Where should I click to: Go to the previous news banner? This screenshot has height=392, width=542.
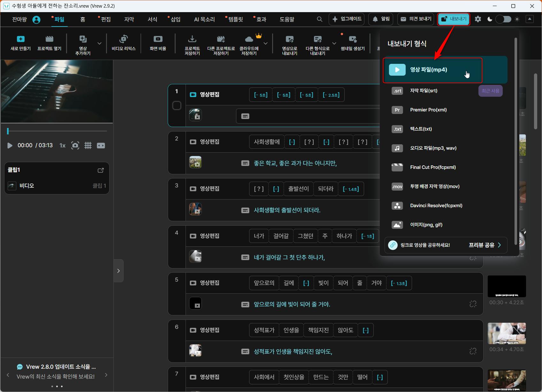(x=8, y=375)
